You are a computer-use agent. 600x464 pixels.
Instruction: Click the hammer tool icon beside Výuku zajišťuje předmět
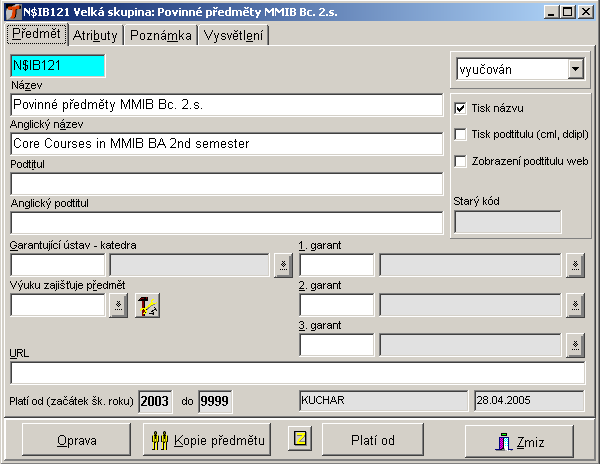147,306
